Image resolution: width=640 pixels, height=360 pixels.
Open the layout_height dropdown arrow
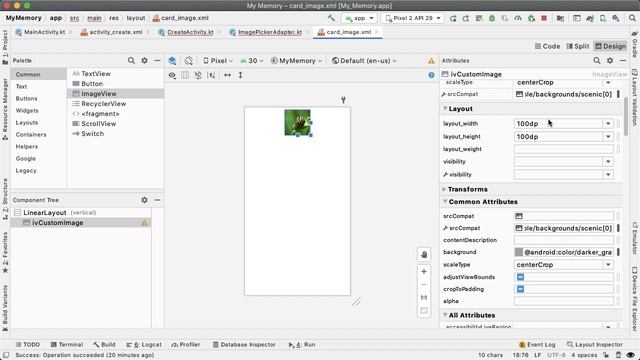(608, 137)
